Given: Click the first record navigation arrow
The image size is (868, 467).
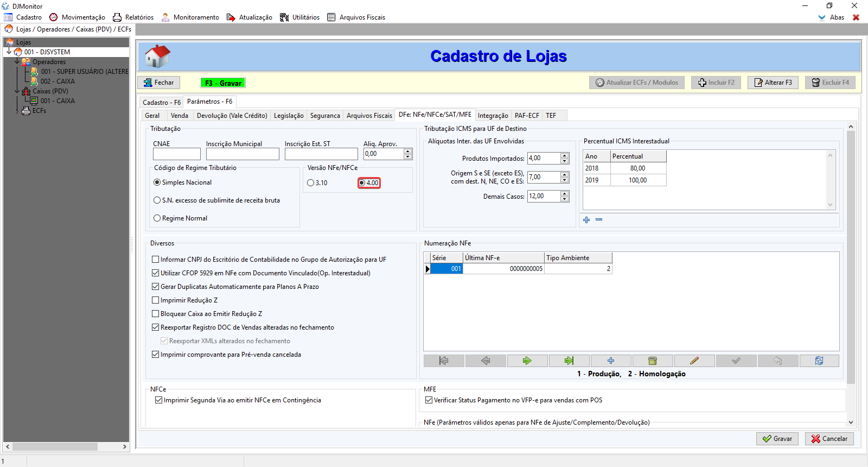Looking at the screenshot, I should point(444,361).
